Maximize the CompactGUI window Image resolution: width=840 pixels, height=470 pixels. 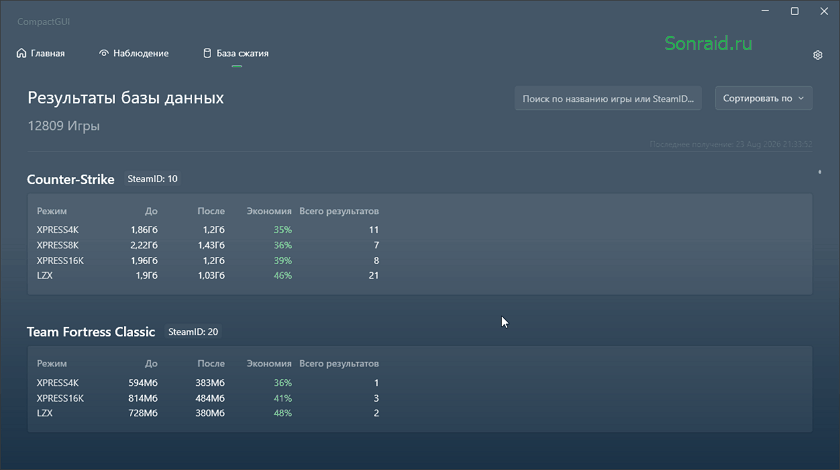794,11
